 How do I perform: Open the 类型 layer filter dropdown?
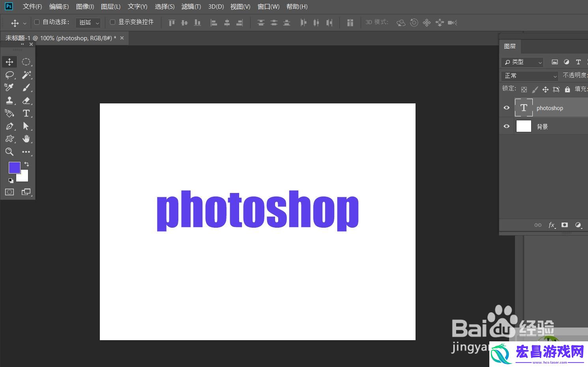click(522, 62)
